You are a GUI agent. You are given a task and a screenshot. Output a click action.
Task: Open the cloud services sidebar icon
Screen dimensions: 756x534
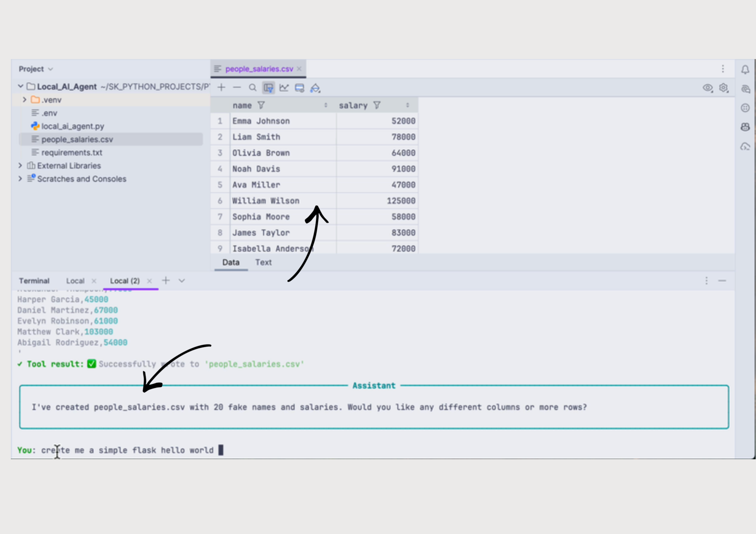tap(745, 147)
